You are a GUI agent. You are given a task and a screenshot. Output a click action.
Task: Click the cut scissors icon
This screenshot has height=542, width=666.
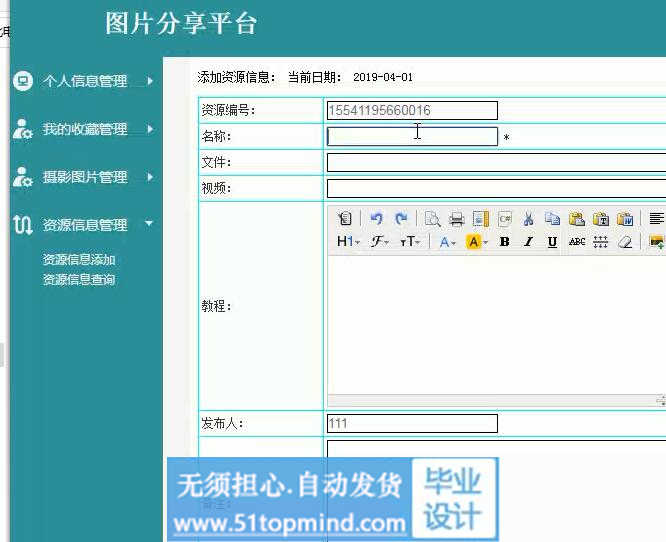pos(529,219)
